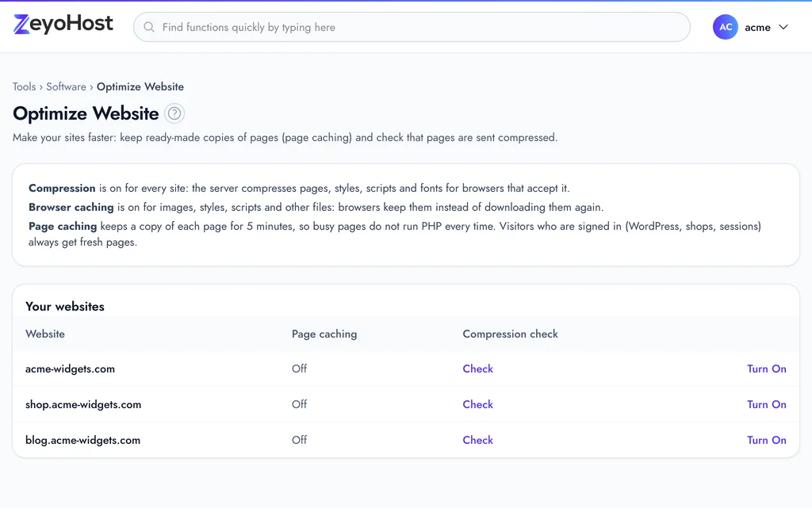Click the Page caching column header
812x508 pixels.
coord(324,334)
